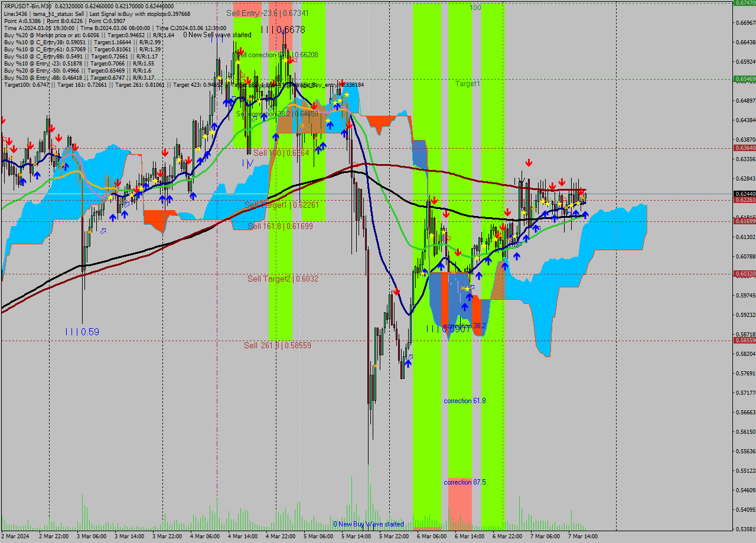Click the '7 Mar 14:00' time axis label
Image resolution: width=756 pixels, height=543 pixels.
[x=582, y=537]
